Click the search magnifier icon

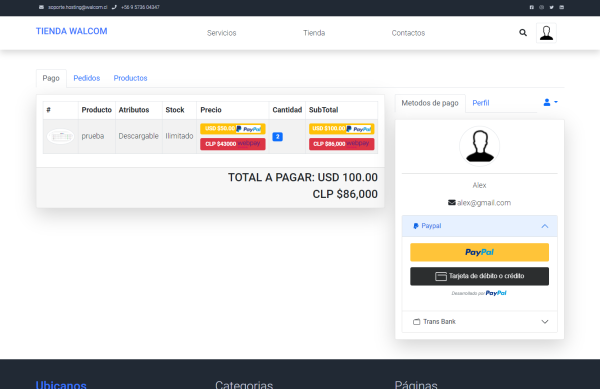coord(523,33)
